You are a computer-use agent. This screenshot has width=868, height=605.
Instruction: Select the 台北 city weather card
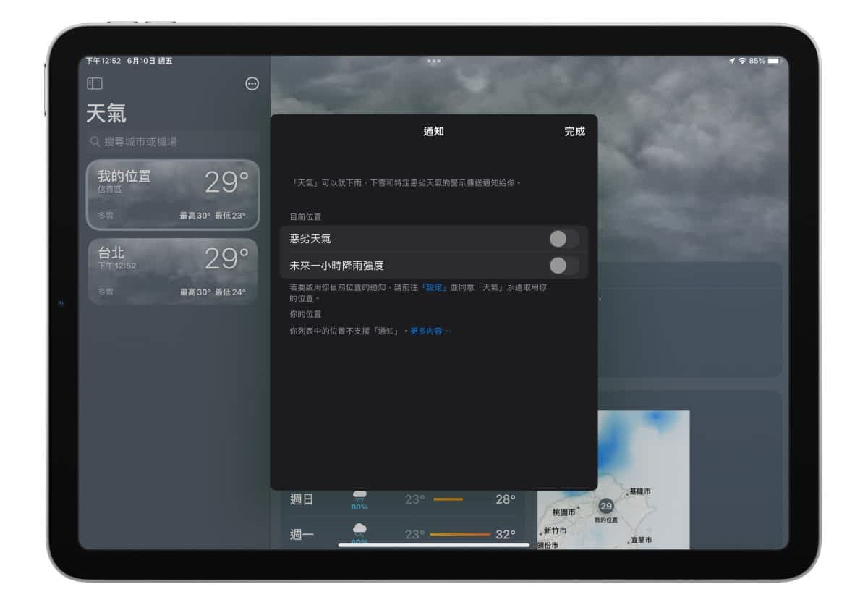tap(172, 271)
